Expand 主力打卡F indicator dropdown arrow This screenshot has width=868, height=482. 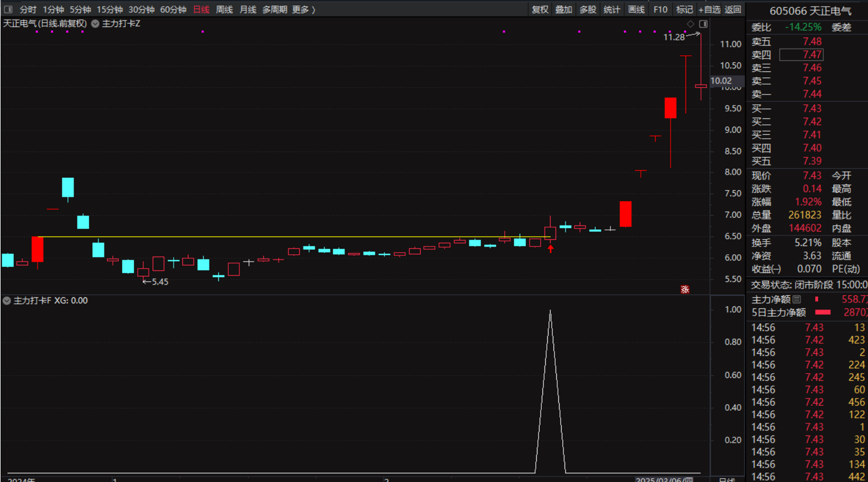(x=7, y=301)
